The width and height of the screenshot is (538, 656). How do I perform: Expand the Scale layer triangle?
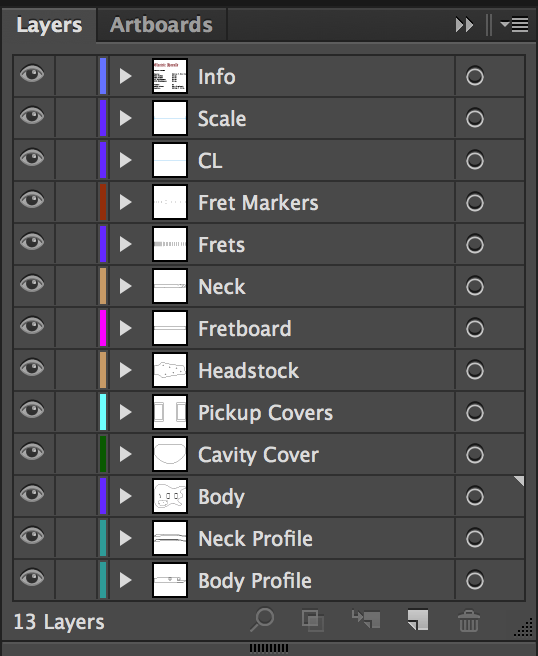[126, 118]
